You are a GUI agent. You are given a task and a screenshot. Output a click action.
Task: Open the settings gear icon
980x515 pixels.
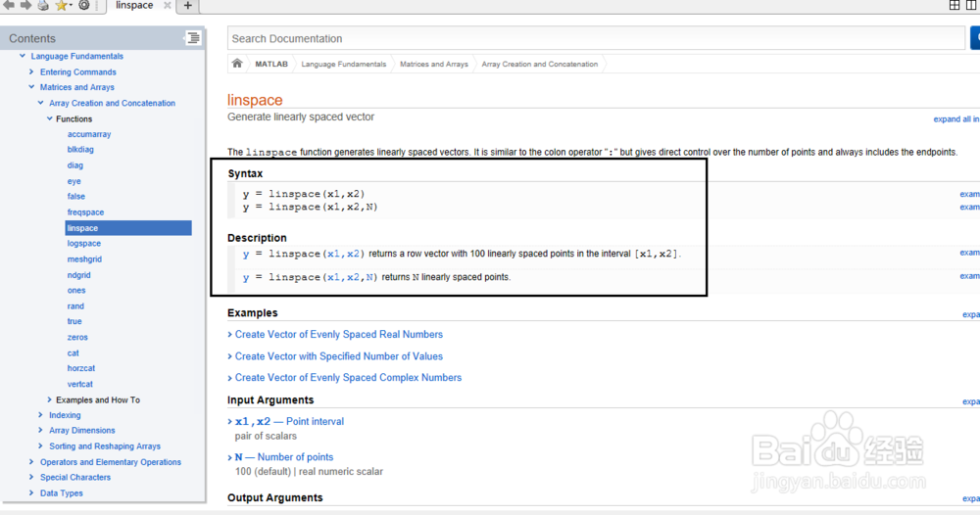(x=84, y=5)
